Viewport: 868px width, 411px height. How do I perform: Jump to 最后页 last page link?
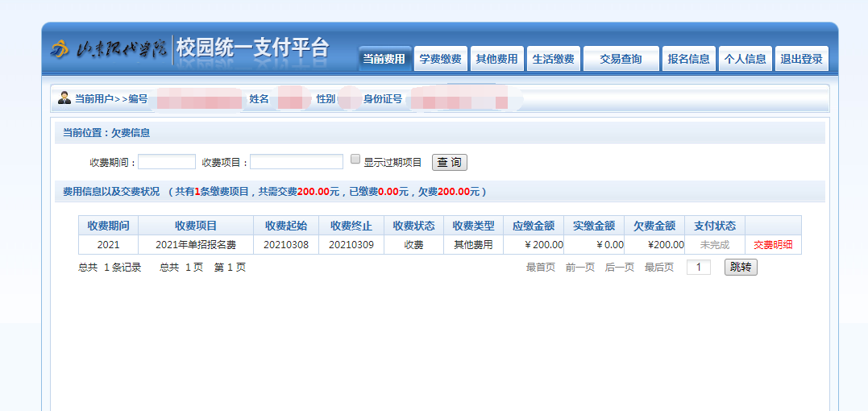click(x=658, y=268)
